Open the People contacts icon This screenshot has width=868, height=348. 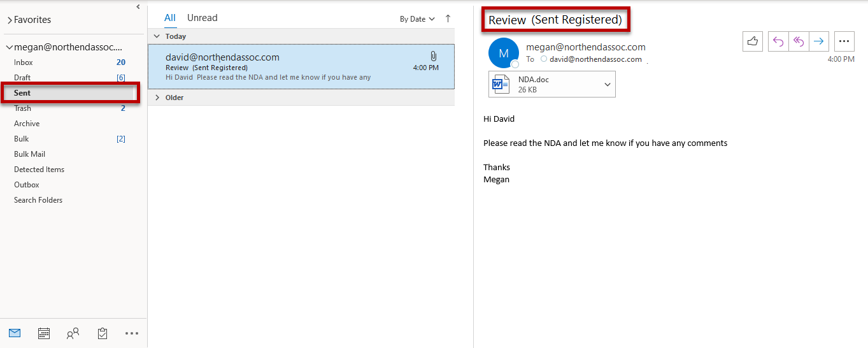(73, 333)
